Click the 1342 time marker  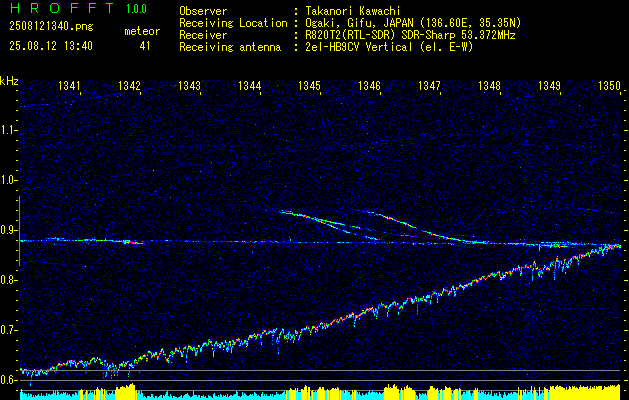[130, 85]
